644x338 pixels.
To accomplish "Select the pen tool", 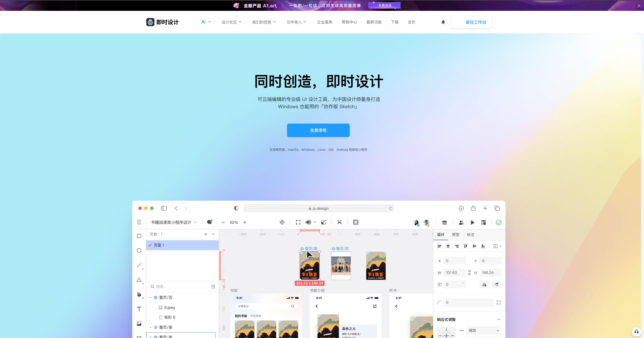I will (x=139, y=294).
